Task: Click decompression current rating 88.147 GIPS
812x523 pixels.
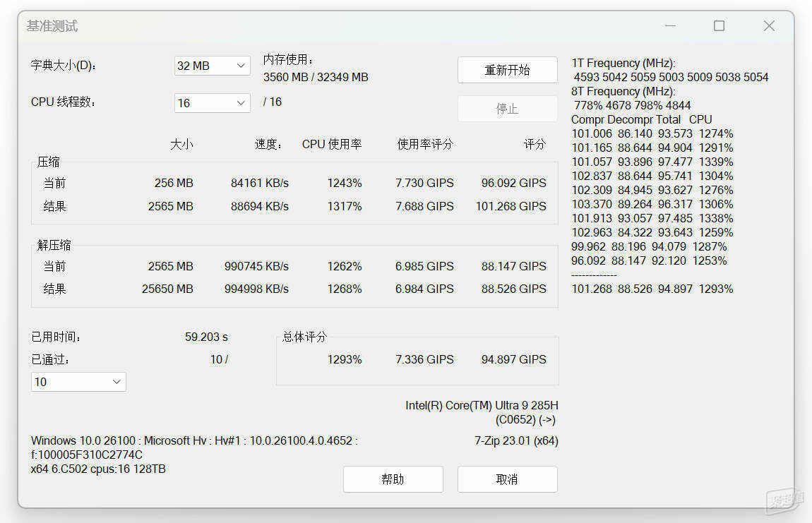Action: coord(514,266)
